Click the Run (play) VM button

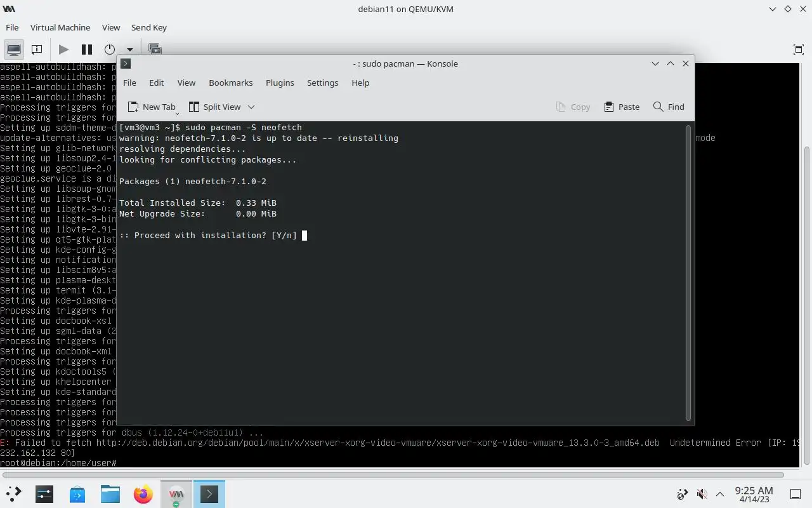click(x=63, y=49)
